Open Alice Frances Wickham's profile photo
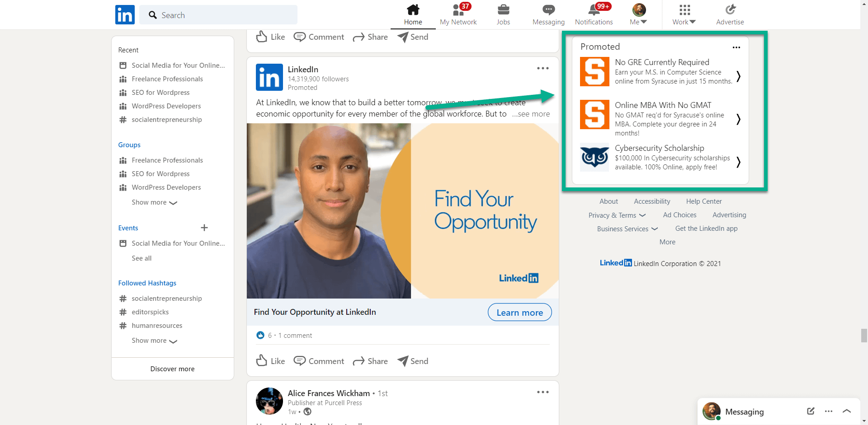868x425 pixels. 269,401
